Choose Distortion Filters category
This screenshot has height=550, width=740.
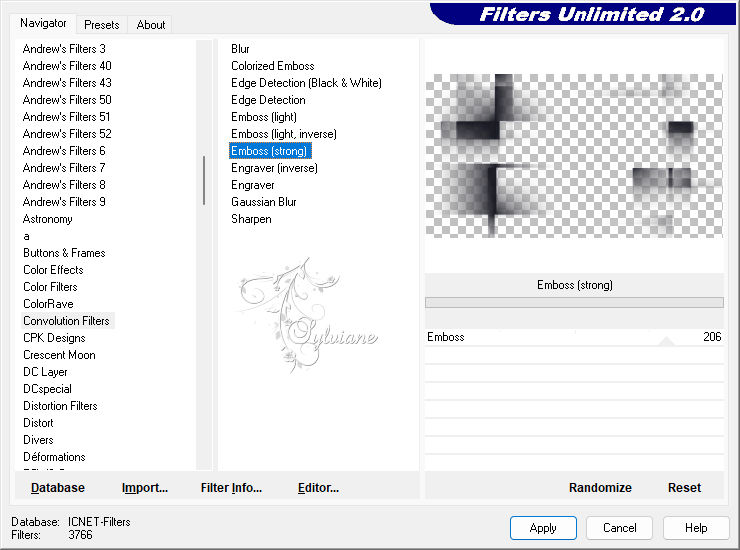(x=60, y=406)
